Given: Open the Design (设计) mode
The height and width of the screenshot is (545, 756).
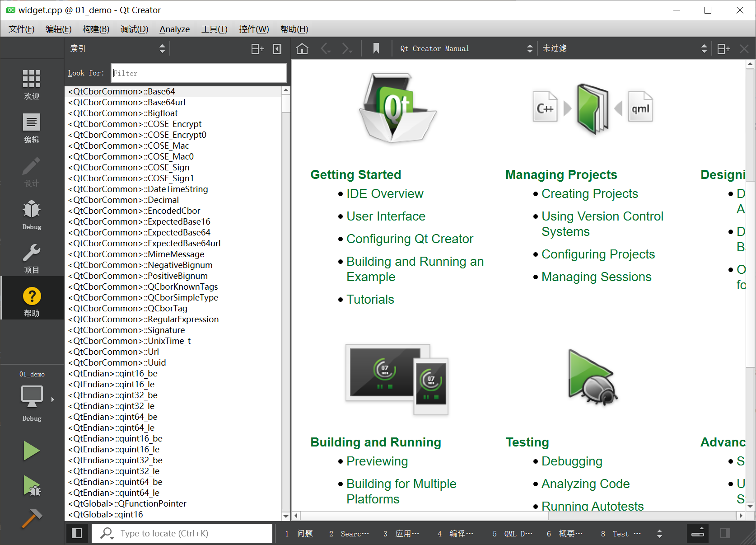Looking at the screenshot, I should click(32, 171).
